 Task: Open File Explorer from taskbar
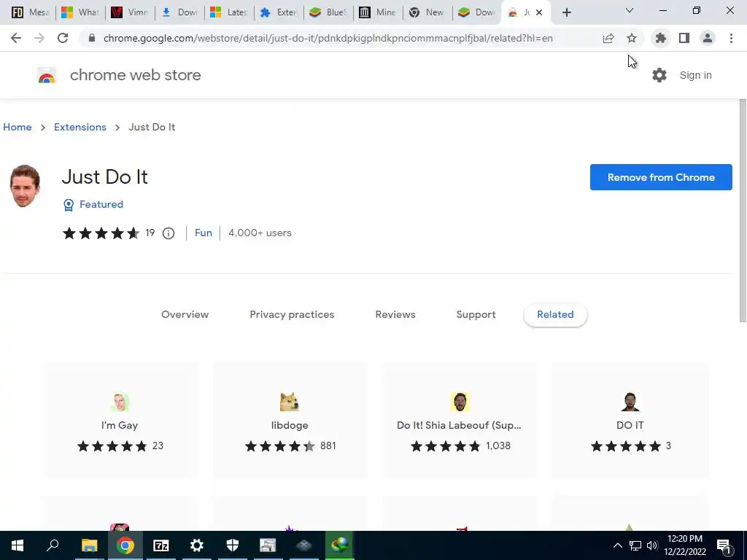[x=89, y=545]
